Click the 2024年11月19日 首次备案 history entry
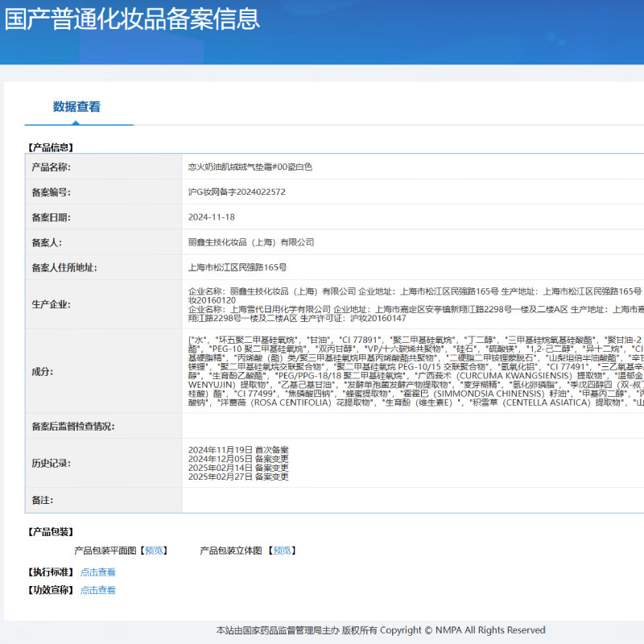This screenshot has width=644, height=644. coord(237,449)
